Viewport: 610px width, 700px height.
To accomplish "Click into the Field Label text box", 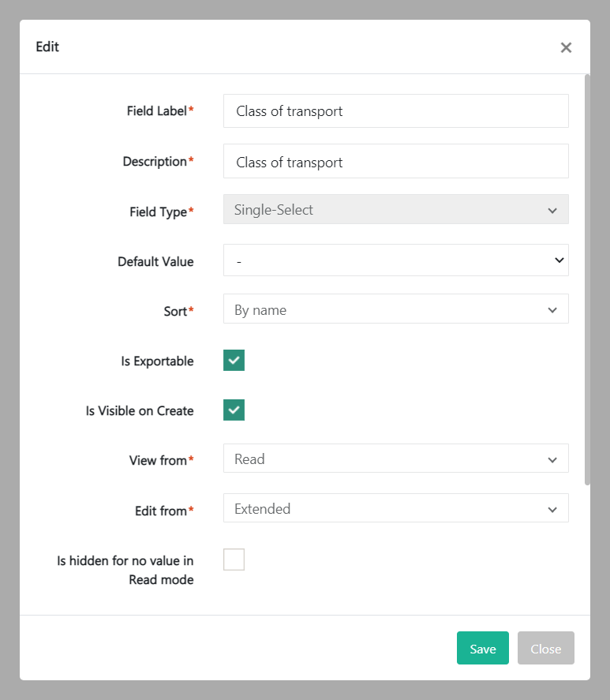I will pos(395,111).
